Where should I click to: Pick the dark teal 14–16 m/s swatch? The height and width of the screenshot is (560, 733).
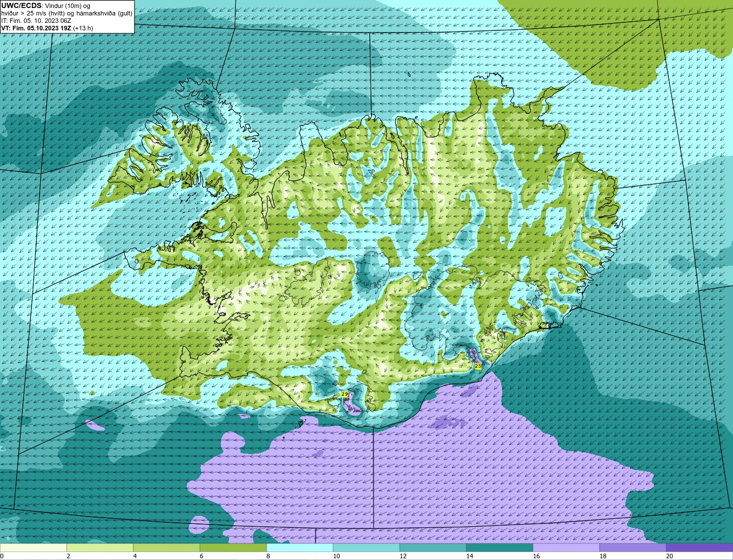click(500, 548)
